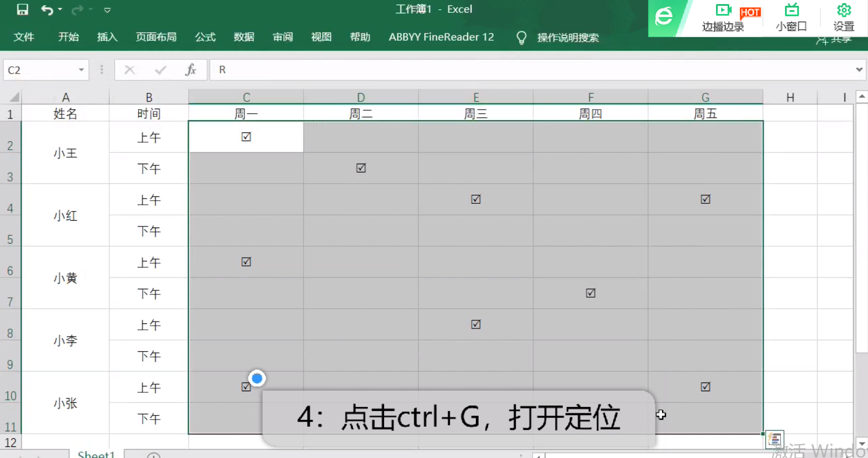The image size is (868, 458).
Task: Open the 页面布局 ribbon tab
Action: click(x=156, y=37)
